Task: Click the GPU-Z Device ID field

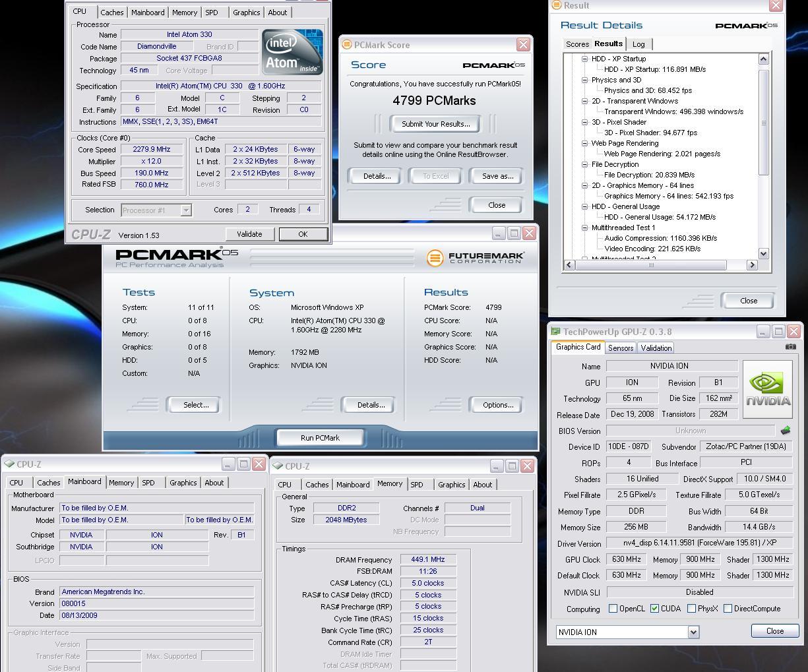Action: (x=629, y=446)
